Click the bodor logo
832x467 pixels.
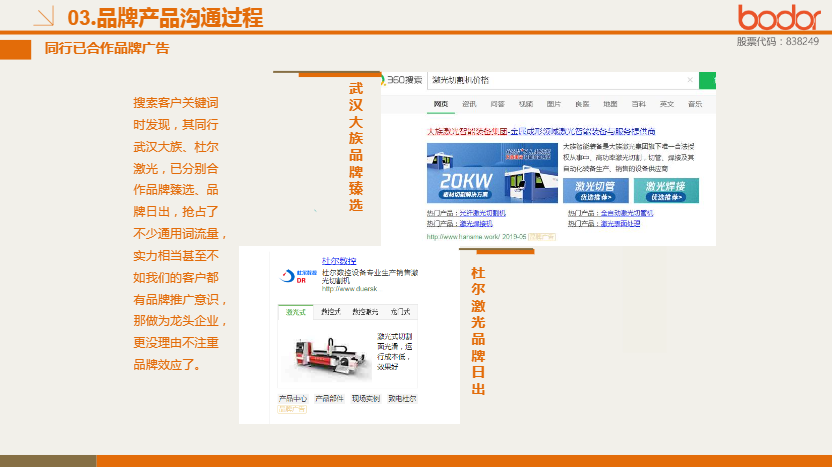[778, 18]
